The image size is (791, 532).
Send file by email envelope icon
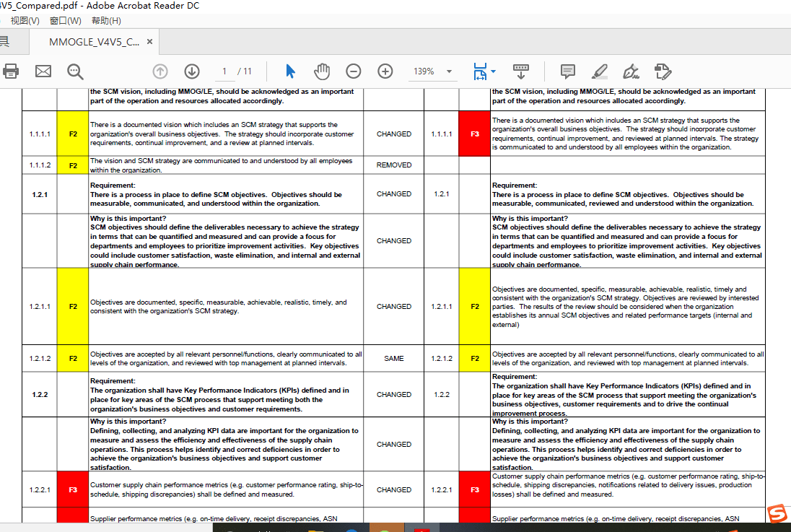(43, 71)
